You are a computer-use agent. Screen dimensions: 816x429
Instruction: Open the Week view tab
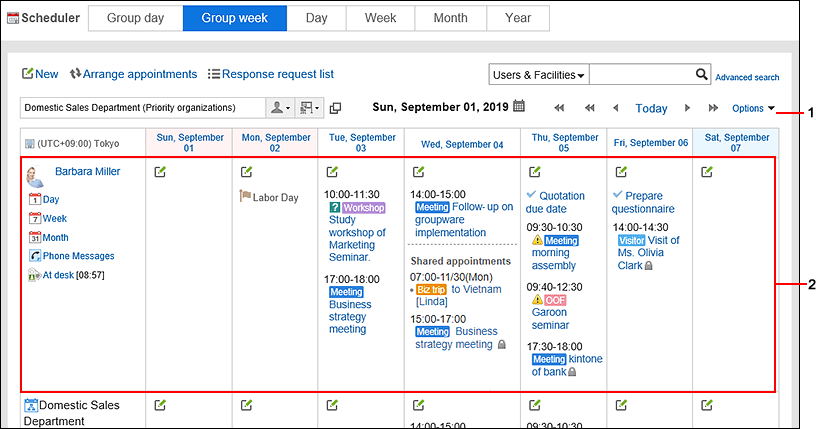pyautogui.click(x=380, y=18)
